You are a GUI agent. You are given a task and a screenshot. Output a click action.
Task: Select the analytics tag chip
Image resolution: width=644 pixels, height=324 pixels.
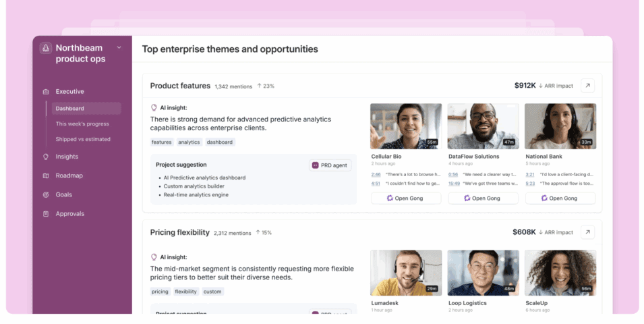[189, 142]
